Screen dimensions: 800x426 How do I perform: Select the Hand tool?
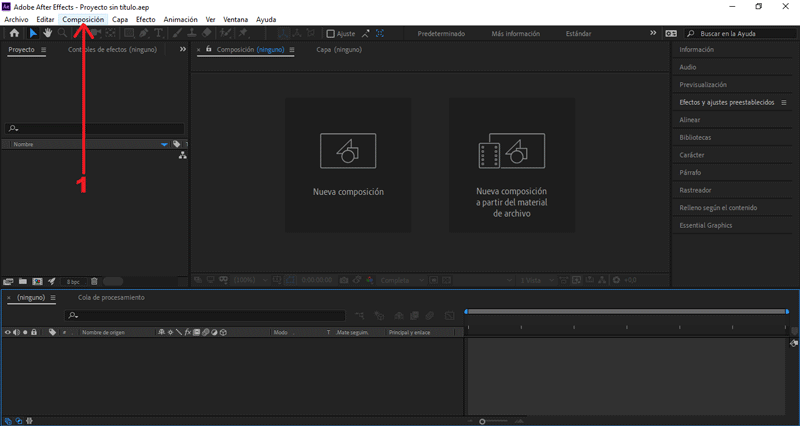point(47,33)
